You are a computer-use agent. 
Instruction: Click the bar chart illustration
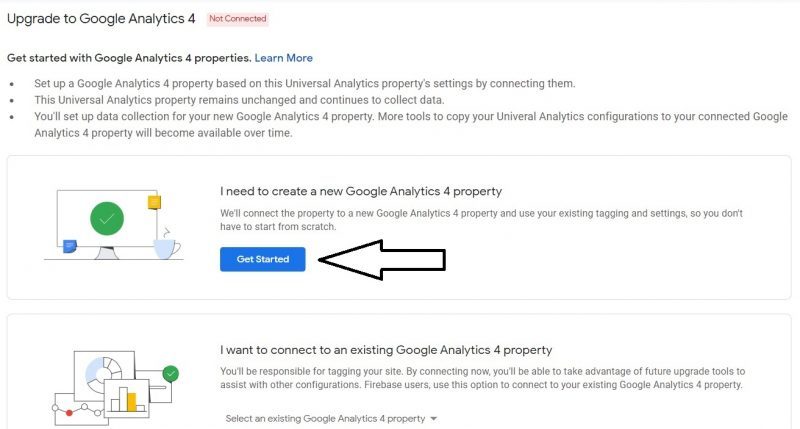127,398
